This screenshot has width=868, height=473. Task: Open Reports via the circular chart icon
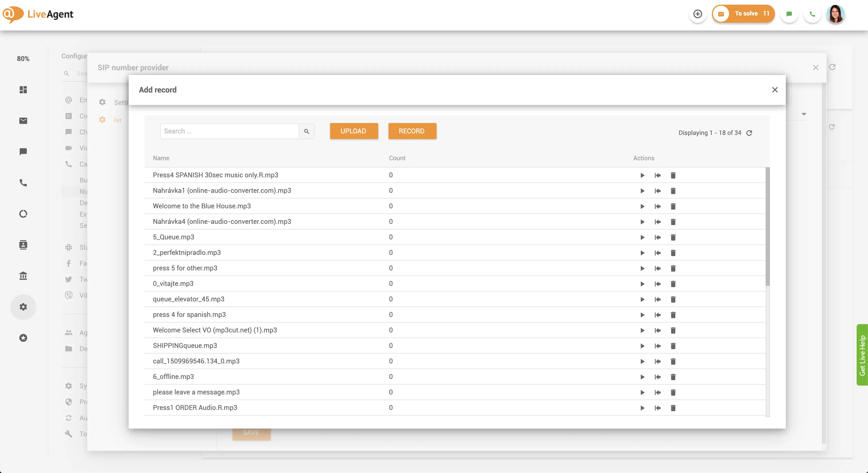pos(23,214)
